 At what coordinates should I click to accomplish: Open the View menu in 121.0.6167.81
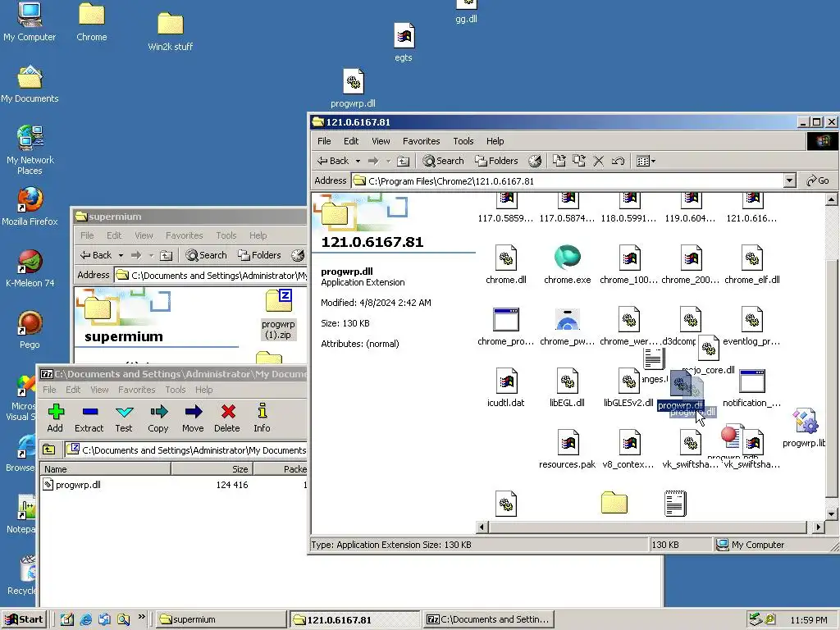click(381, 141)
